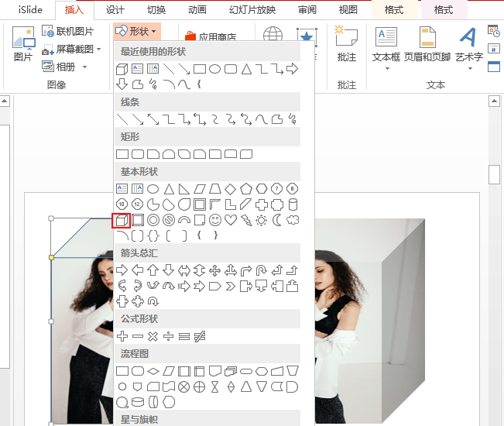Select the Cloud shape

(293, 220)
